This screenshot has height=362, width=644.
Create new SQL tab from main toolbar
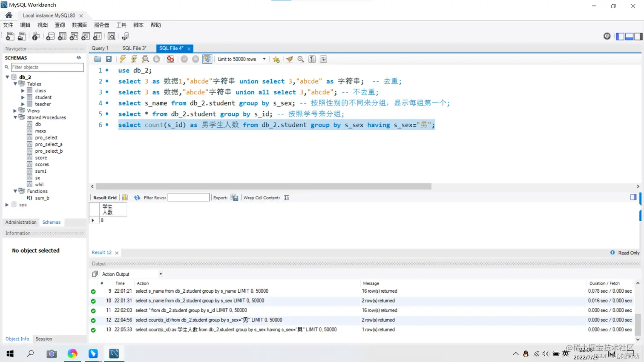(x=10, y=37)
